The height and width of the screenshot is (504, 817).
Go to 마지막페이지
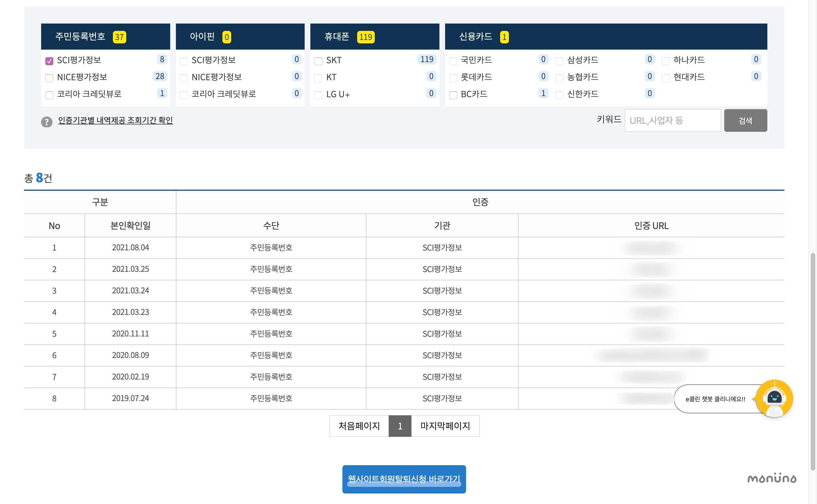coord(445,426)
